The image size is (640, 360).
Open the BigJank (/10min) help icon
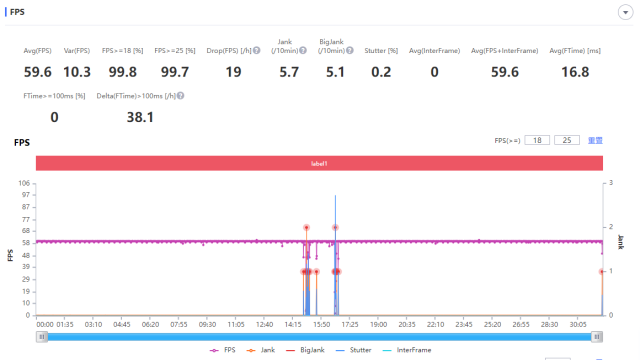pos(350,51)
